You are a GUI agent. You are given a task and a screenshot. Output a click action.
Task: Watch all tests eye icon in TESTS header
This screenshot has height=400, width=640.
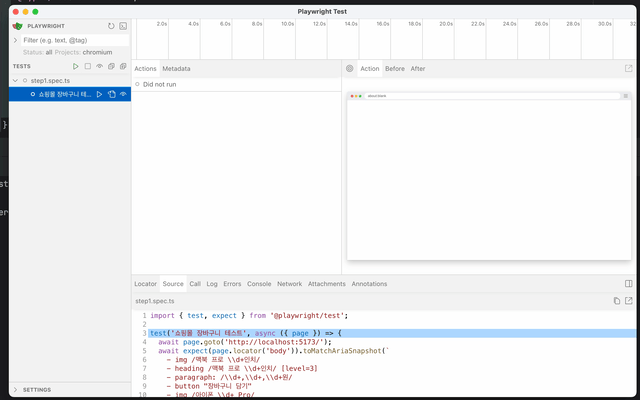99,66
